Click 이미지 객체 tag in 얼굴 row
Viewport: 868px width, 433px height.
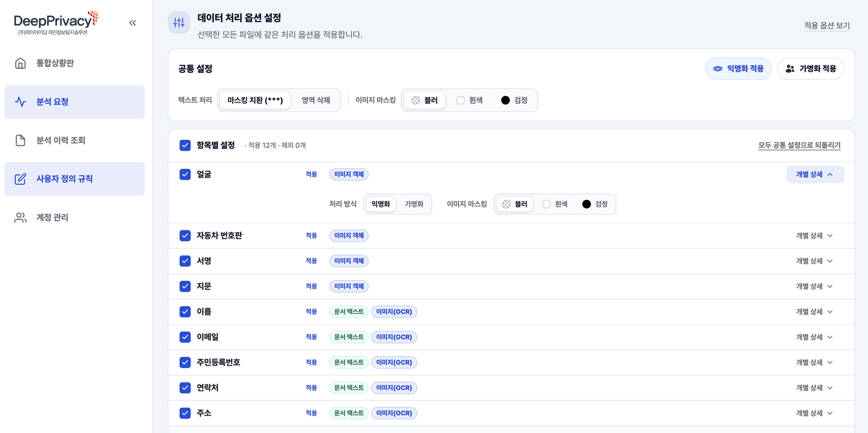tap(349, 175)
